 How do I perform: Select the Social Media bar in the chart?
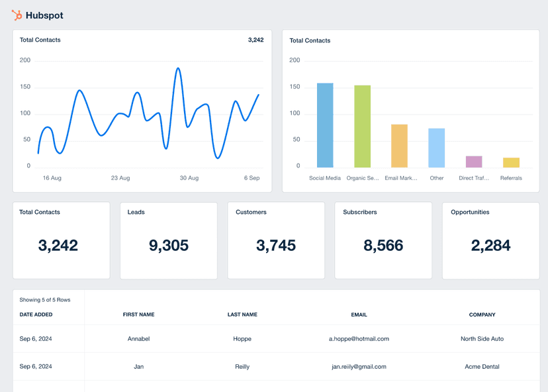[x=324, y=126]
